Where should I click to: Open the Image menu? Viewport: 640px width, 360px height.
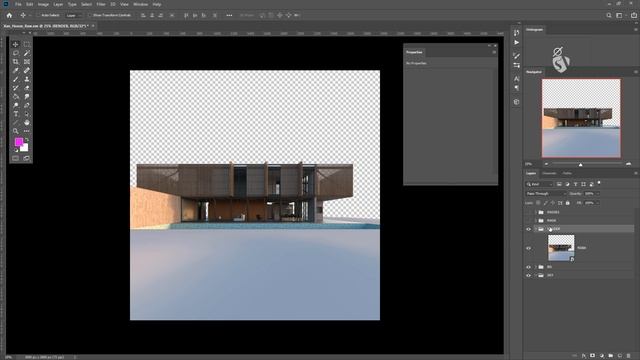coord(43,4)
